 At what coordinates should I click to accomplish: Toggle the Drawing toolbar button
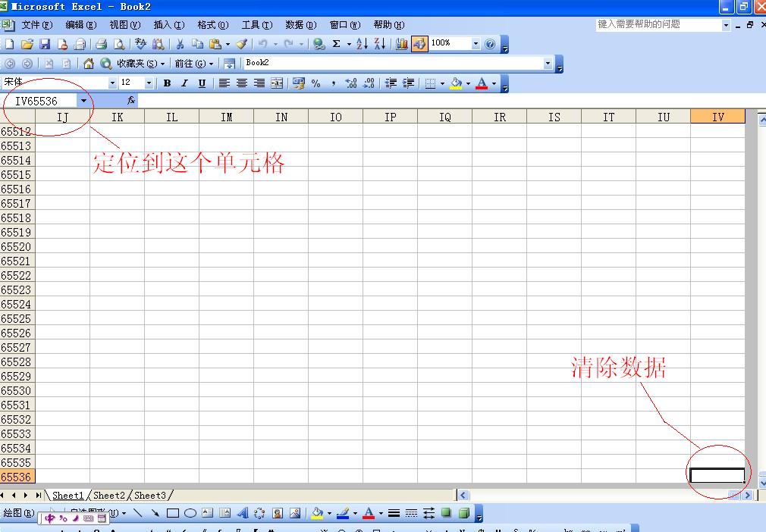(419, 44)
